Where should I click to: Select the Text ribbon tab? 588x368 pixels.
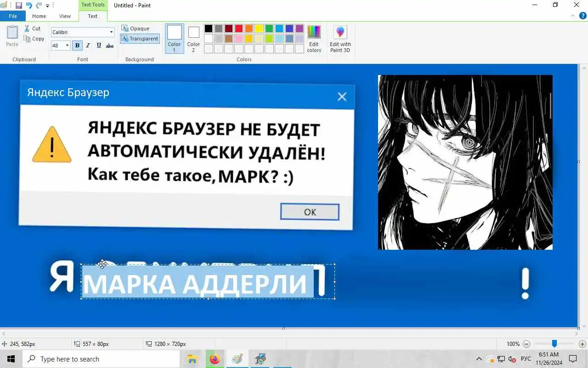click(x=93, y=16)
